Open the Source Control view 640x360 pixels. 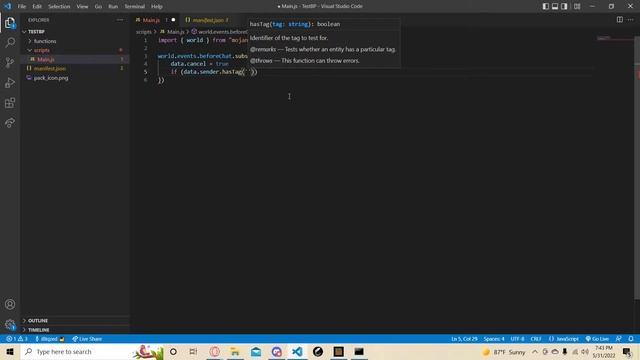click(x=10, y=62)
